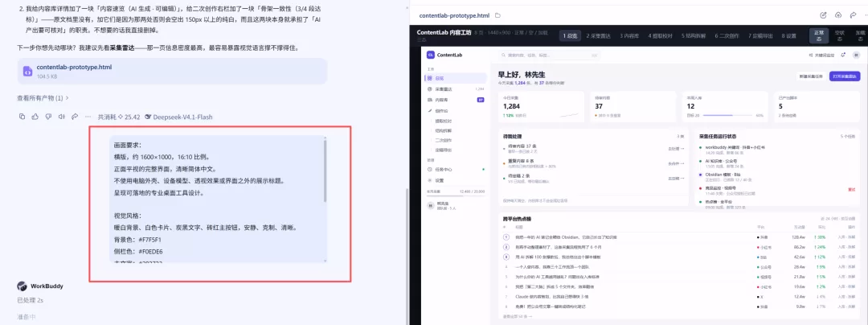Open 设置 in the ContentLab sidebar
868x325 pixels.
tap(456, 180)
